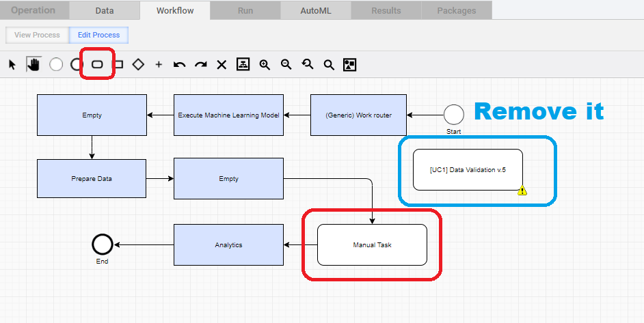Open the Packages tab
644x323 pixels.
tap(457, 11)
